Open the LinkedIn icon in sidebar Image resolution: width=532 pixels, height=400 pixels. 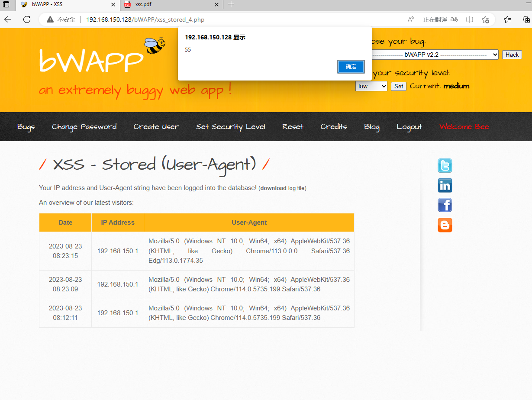click(445, 186)
